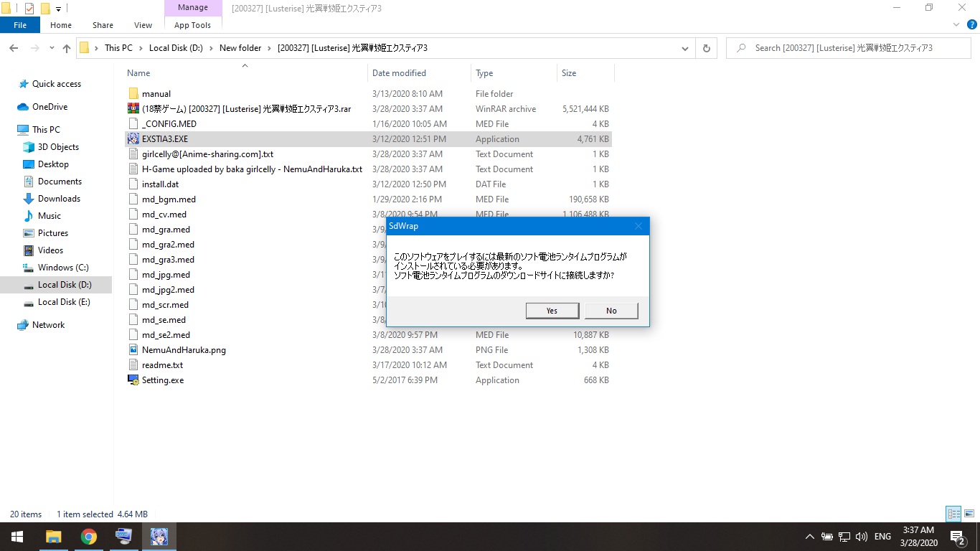The height and width of the screenshot is (551, 980).
Task: Select the Setting.exe application icon
Action: (133, 380)
